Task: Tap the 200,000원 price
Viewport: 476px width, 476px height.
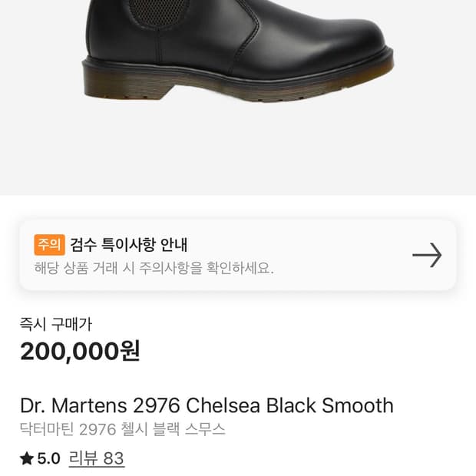Action: pyautogui.click(x=80, y=351)
